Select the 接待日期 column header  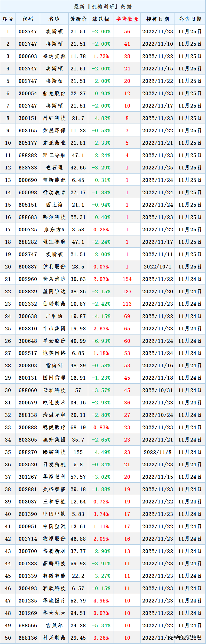coord(158,19)
